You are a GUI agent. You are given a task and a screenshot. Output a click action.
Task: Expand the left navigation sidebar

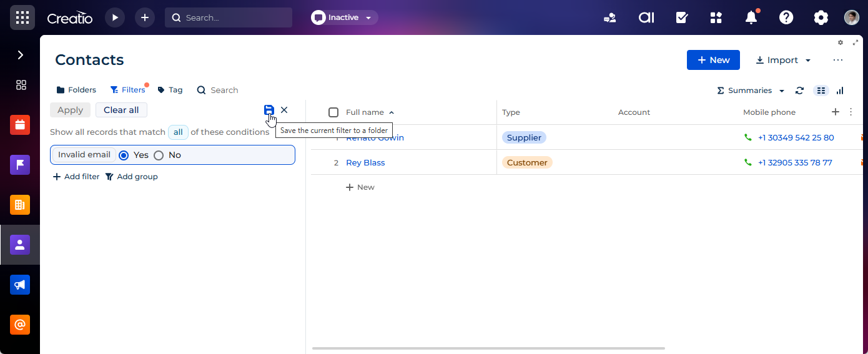pos(20,55)
